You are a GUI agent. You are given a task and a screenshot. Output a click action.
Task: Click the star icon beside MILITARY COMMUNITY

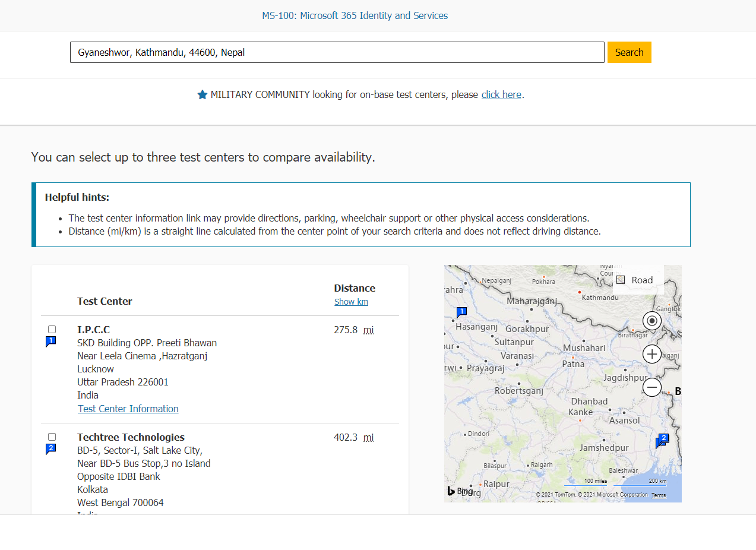203,94
